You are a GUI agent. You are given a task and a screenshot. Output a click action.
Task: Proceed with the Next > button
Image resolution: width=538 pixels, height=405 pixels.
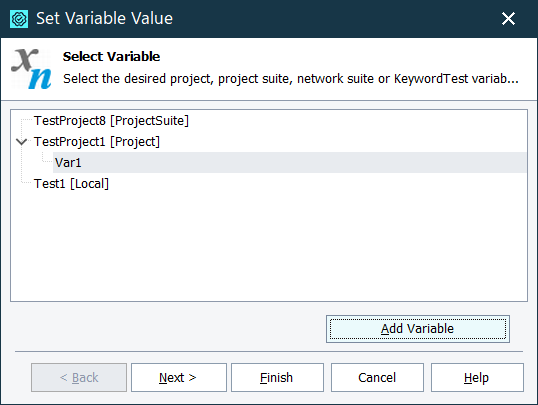tap(179, 378)
